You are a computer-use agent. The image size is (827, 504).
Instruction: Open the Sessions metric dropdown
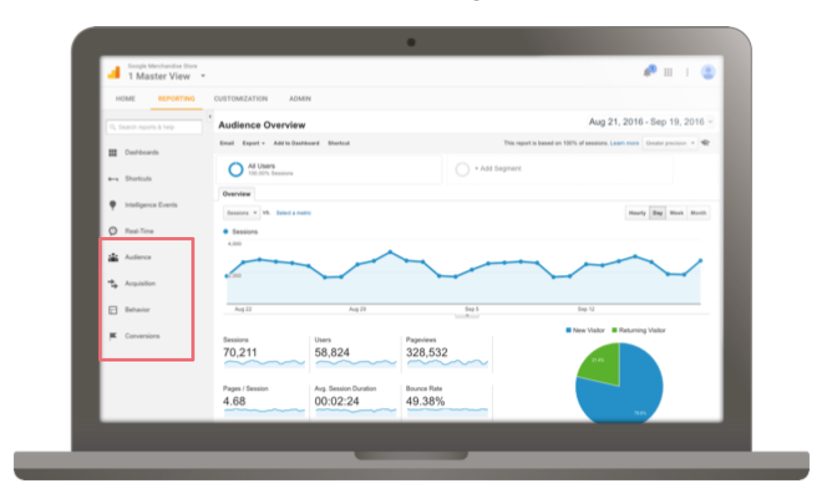click(x=241, y=213)
